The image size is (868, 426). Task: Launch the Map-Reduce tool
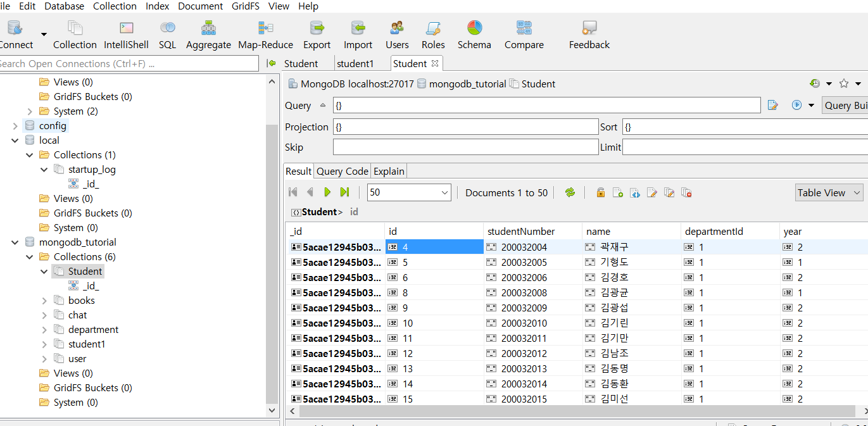[x=265, y=34]
